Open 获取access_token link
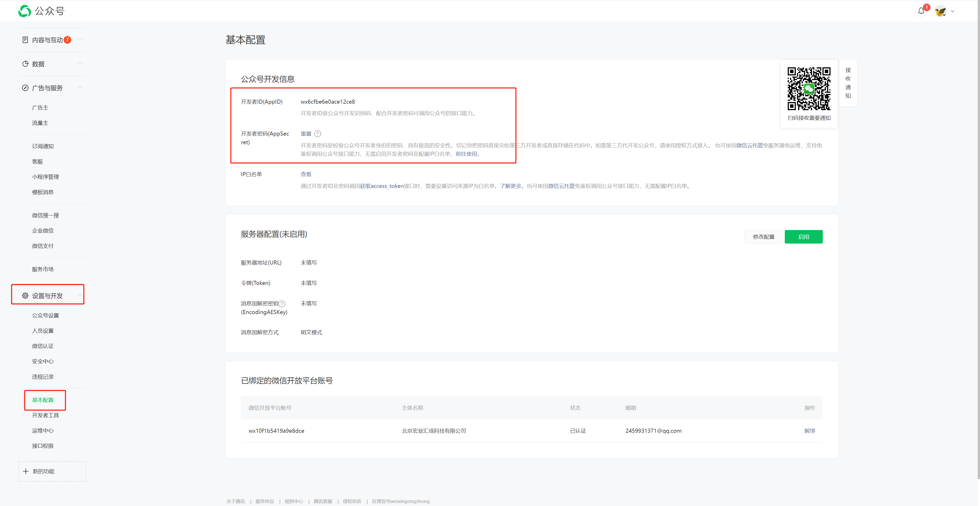Screen dimensions: 980x506 pyautogui.click(x=382, y=186)
